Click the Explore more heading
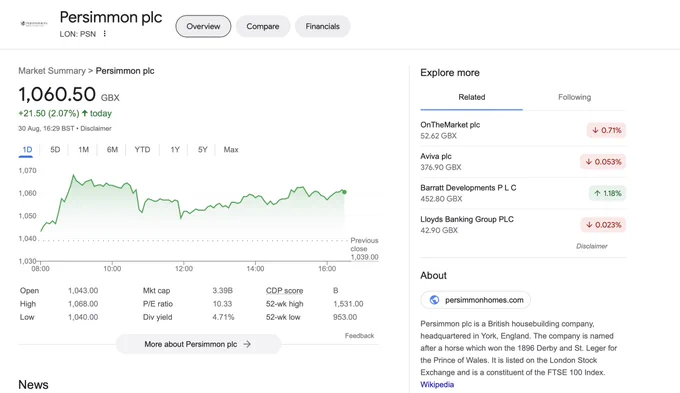The width and height of the screenshot is (680, 393). 450,72
